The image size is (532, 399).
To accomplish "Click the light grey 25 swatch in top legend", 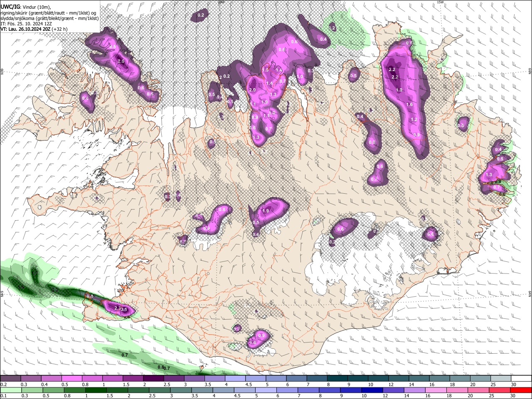I will (x=500, y=379).
